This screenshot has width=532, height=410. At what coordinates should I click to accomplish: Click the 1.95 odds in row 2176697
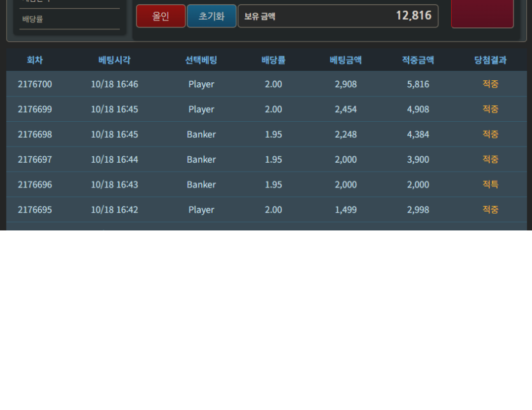pyautogui.click(x=273, y=159)
